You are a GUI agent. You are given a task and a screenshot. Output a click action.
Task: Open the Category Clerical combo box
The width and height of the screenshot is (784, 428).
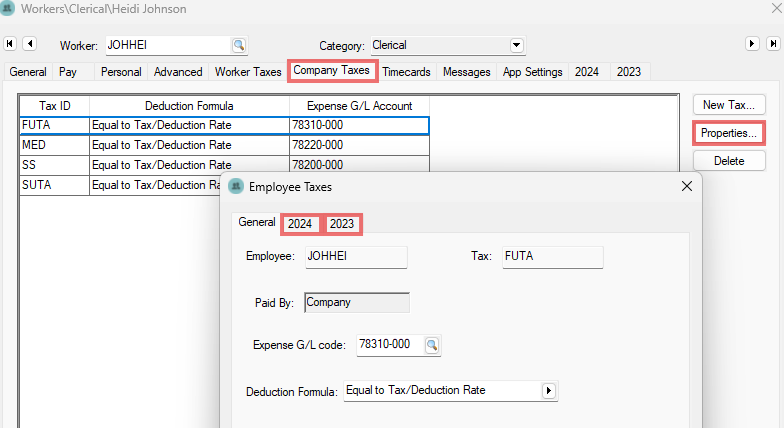pyautogui.click(x=448, y=46)
